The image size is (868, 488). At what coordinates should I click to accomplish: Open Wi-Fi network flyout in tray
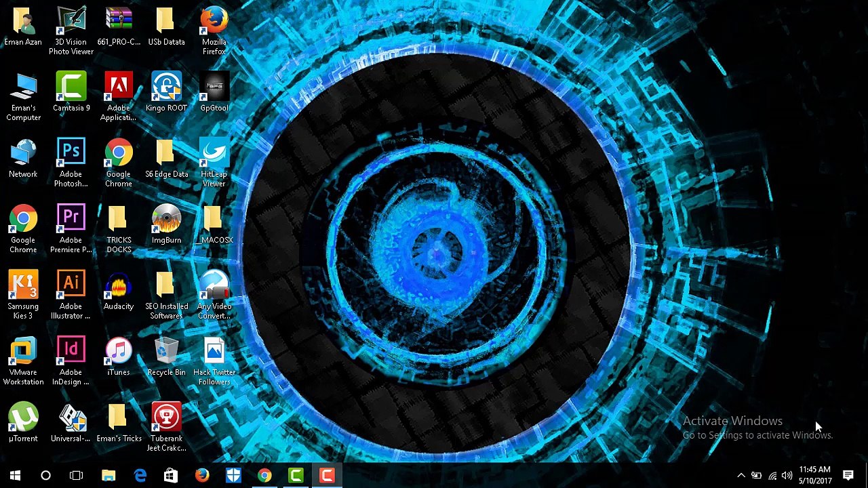coord(772,475)
